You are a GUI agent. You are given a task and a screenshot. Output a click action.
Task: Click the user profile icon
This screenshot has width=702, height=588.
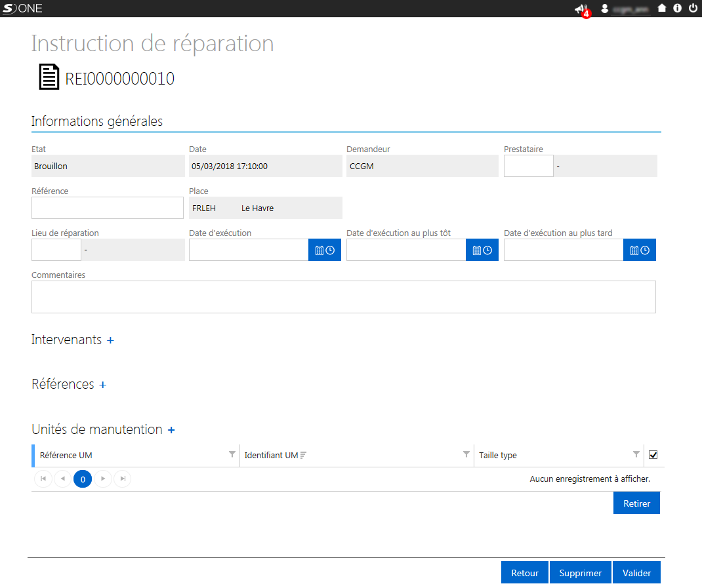604,9
